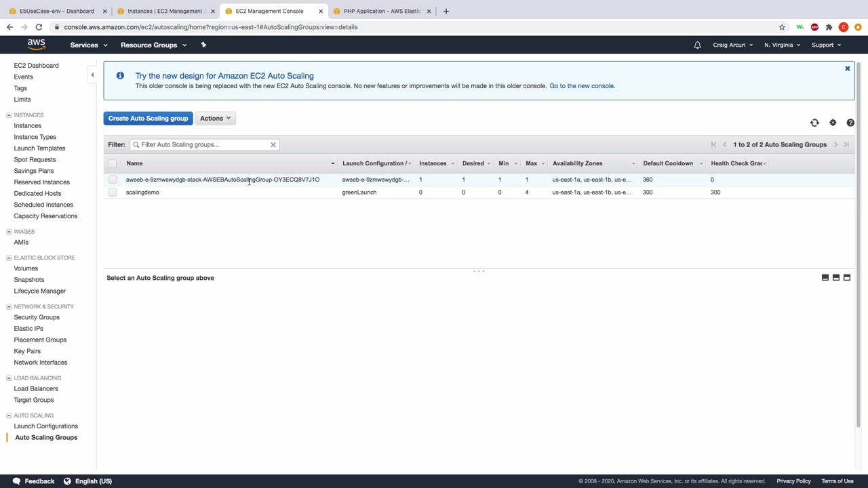Select the full-height details pane icon

tap(847, 278)
